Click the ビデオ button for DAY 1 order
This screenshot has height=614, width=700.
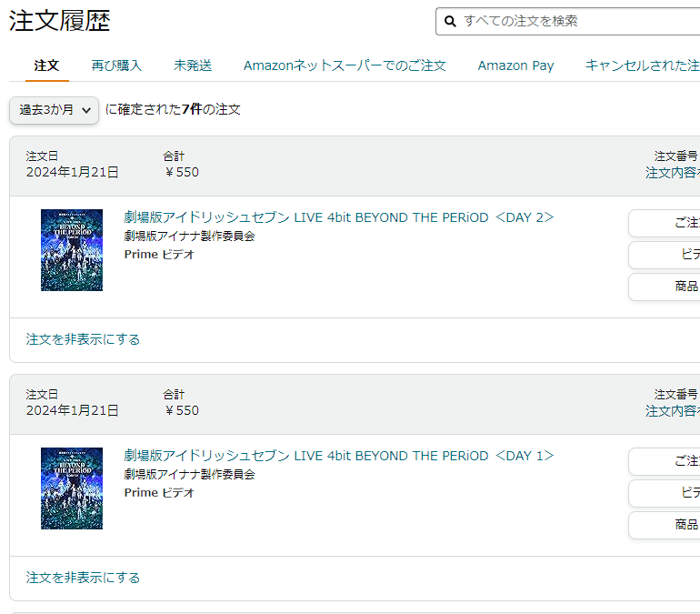pos(665,493)
